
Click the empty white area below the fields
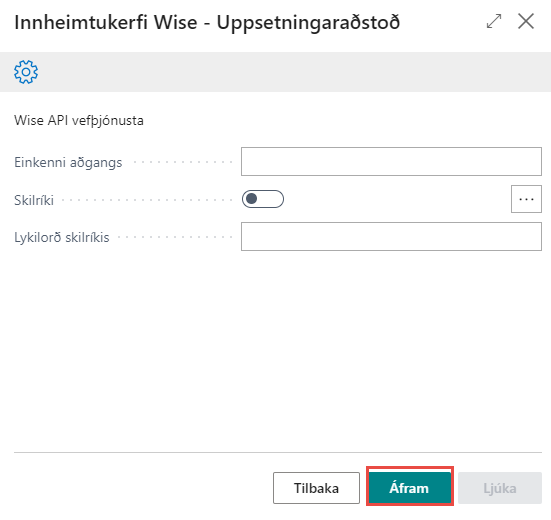(x=276, y=351)
